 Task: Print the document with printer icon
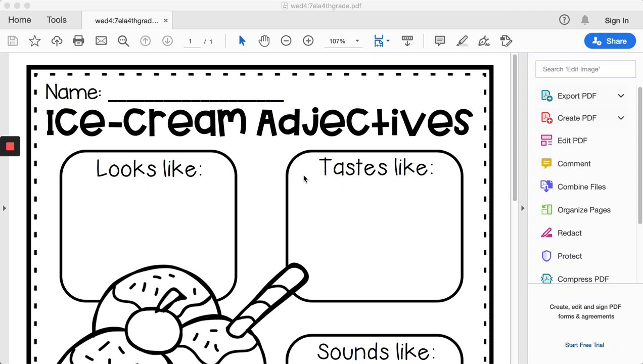[78, 41]
